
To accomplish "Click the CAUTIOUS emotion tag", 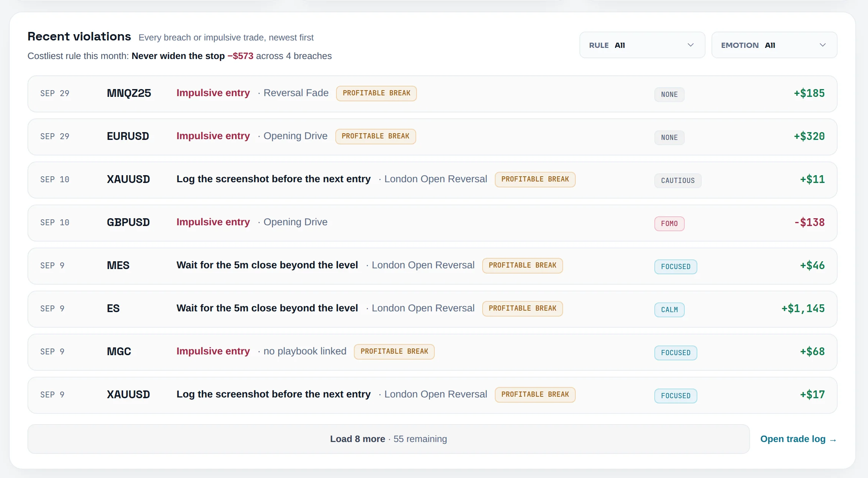I will [678, 180].
